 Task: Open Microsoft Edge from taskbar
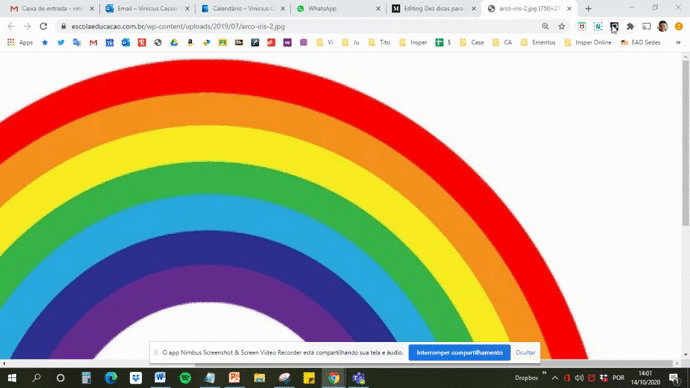111,378
